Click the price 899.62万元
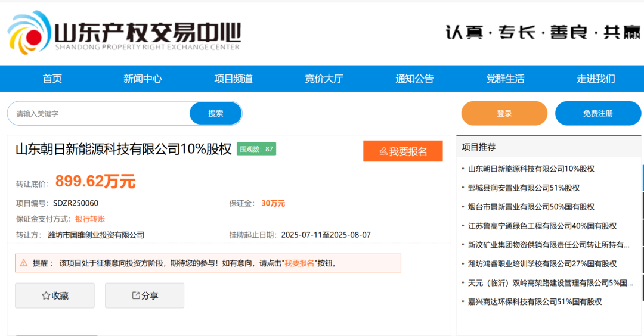The width and height of the screenshot is (644, 336). [95, 181]
